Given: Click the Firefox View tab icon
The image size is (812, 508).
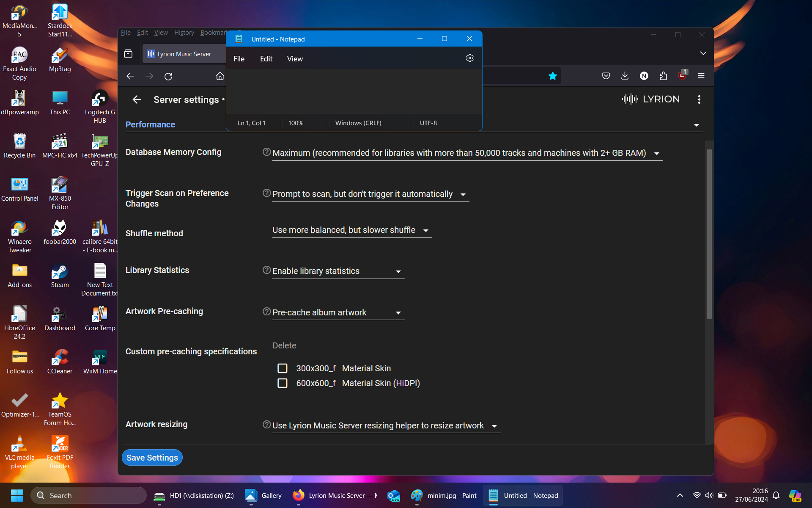Looking at the screenshot, I should pyautogui.click(x=128, y=54).
